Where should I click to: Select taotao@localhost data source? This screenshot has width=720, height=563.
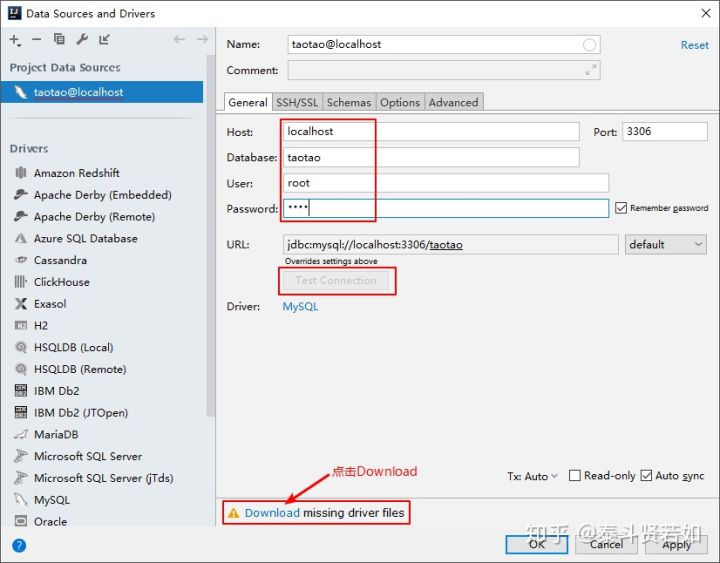[x=102, y=92]
